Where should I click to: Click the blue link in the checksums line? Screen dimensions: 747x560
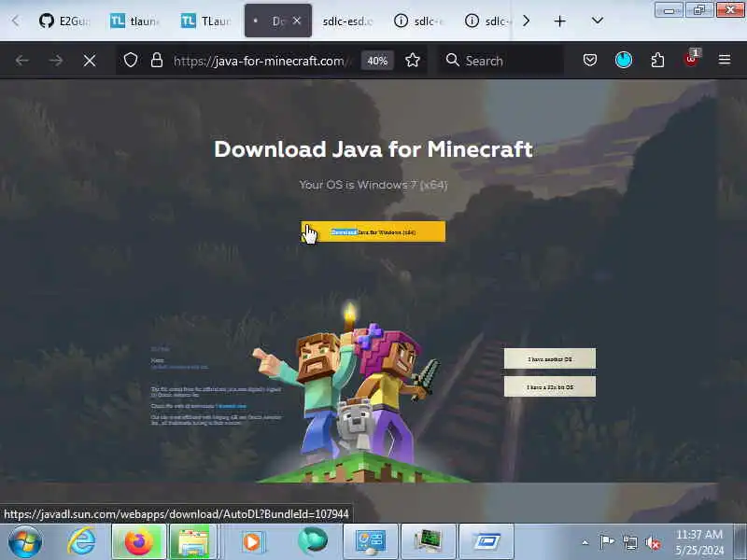click(x=231, y=406)
